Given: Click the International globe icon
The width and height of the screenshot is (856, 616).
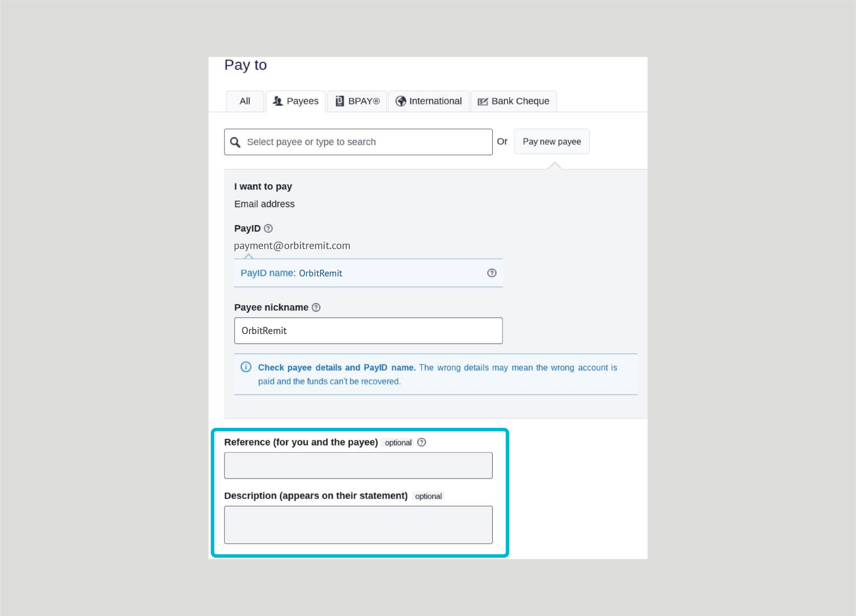Looking at the screenshot, I should [400, 101].
